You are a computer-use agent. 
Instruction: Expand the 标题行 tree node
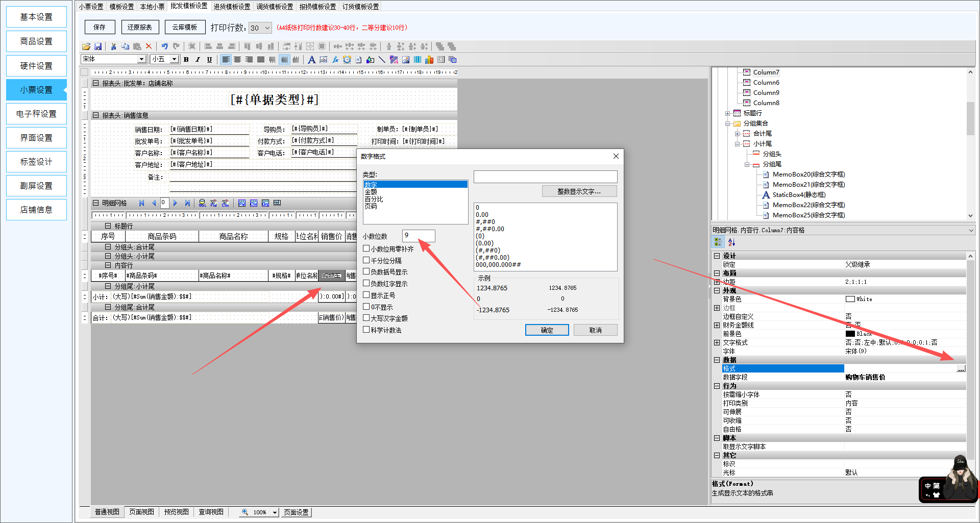click(x=728, y=113)
